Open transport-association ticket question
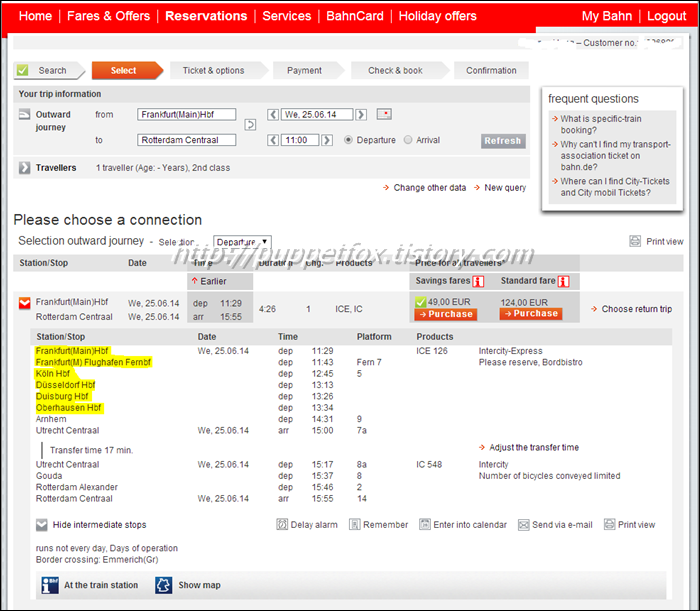The height and width of the screenshot is (611, 700). coord(616,155)
